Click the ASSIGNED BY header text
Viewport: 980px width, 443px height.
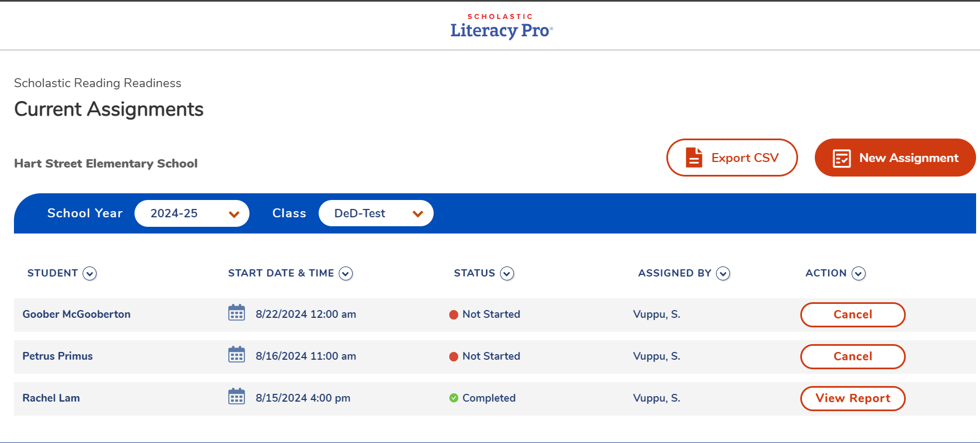pos(675,273)
